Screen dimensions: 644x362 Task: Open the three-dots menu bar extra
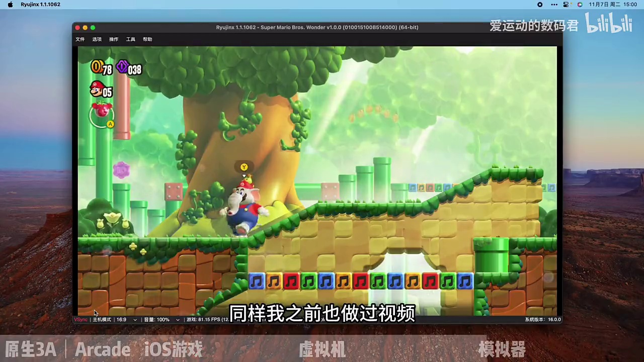[x=554, y=5]
